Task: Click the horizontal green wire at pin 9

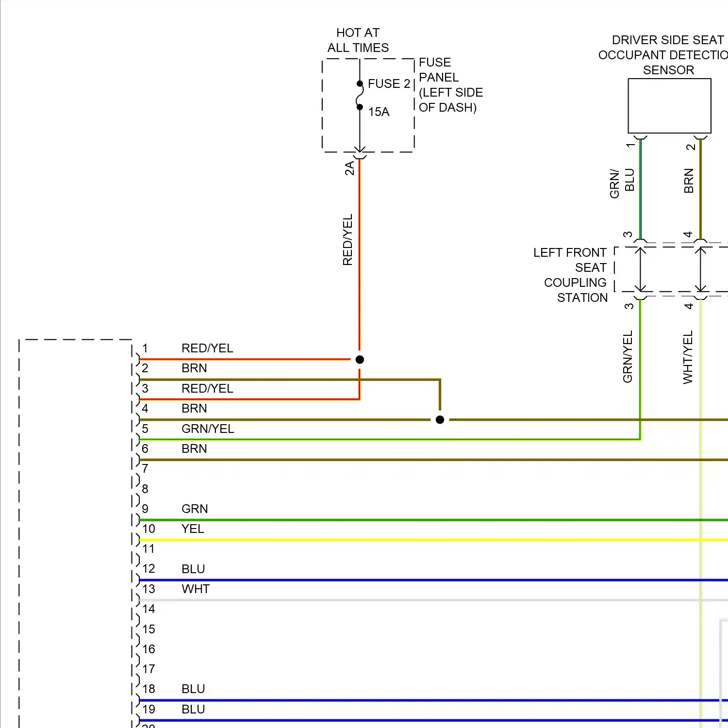Action: 433,520
